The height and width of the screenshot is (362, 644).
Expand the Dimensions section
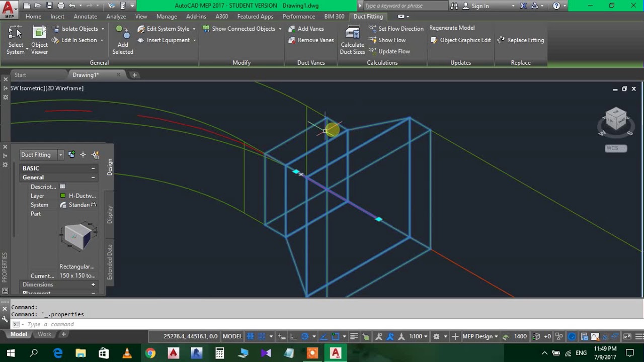pyautogui.click(x=93, y=285)
